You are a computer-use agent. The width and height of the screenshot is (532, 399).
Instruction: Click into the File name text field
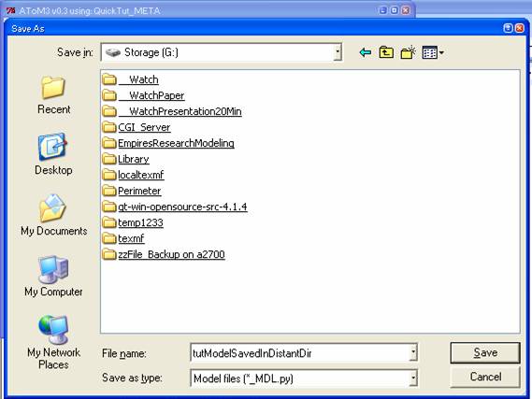click(300, 353)
